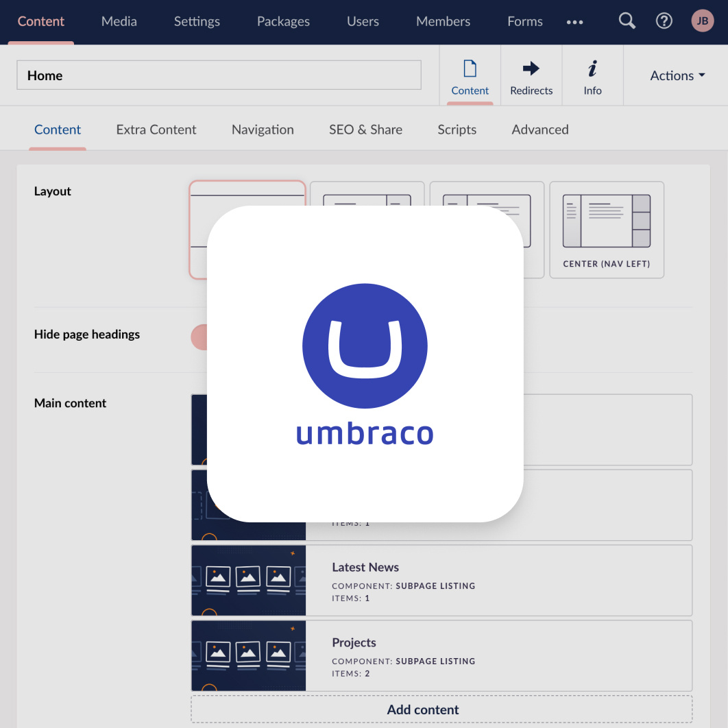
Task: Click inside the Home title field
Action: tap(219, 75)
